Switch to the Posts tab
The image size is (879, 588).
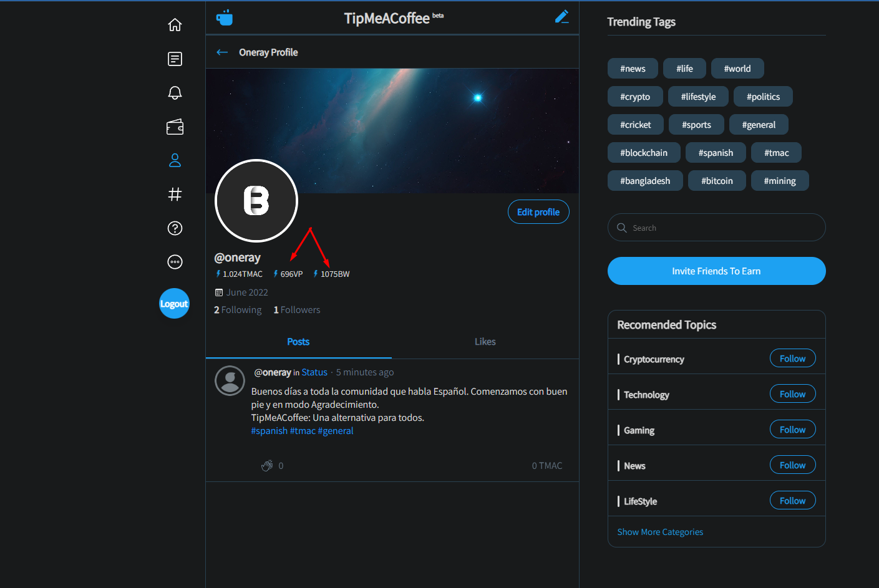pyautogui.click(x=298, y=342)
